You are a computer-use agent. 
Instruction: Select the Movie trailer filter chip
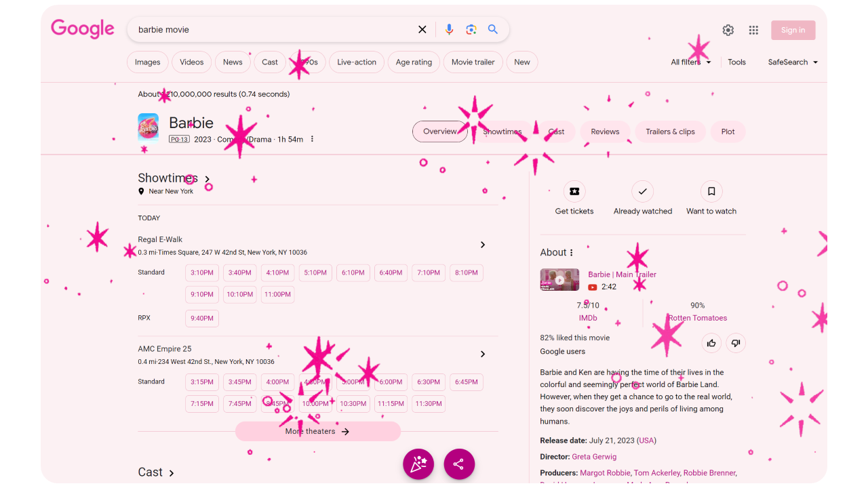point(473,62)
